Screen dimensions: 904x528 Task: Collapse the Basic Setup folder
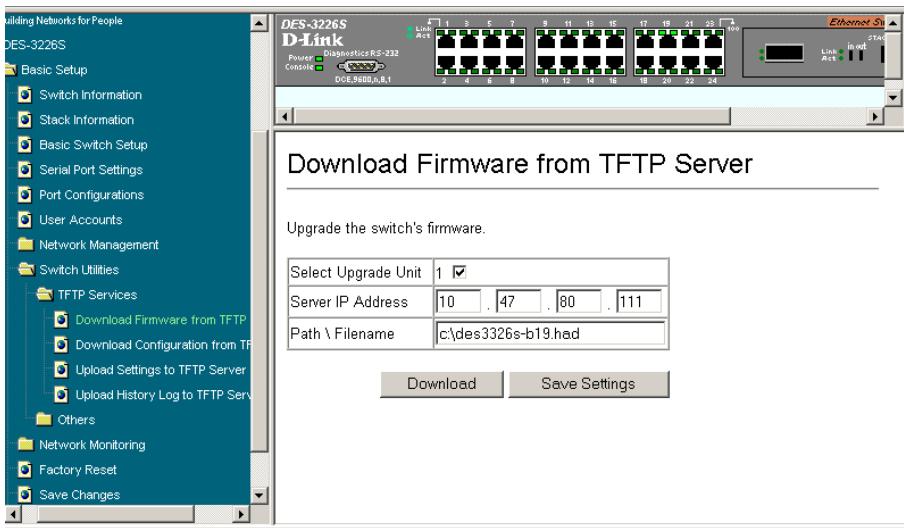click(11, 70)
